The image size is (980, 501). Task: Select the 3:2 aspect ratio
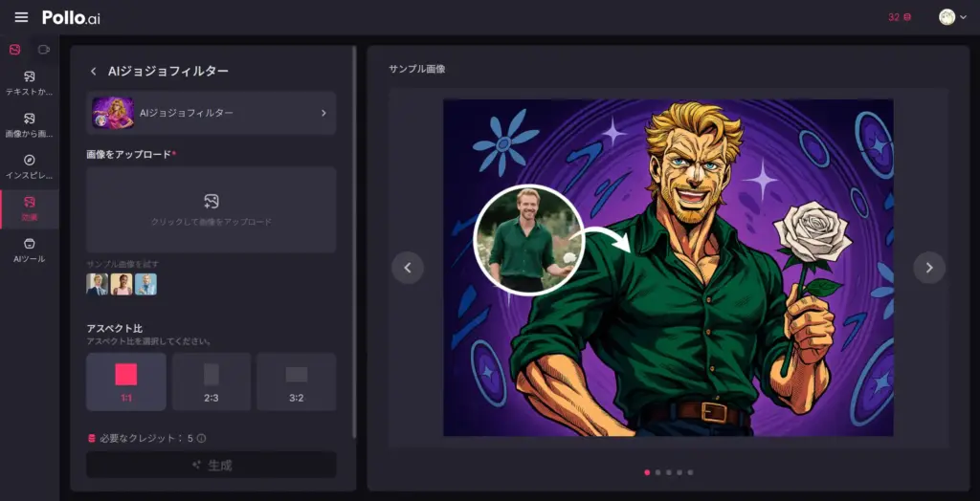[x=297, y=381]
